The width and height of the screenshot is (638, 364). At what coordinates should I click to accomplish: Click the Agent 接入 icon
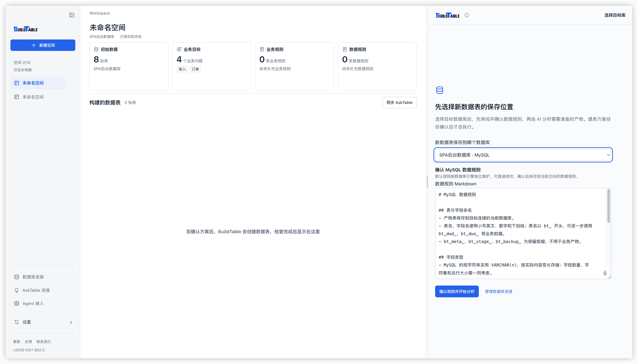17,304
